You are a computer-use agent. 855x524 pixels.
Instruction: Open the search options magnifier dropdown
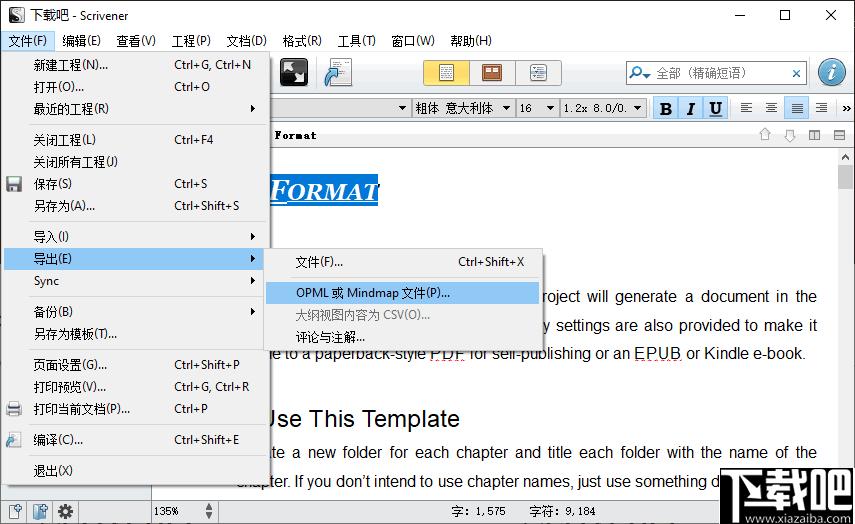point(639,73)
